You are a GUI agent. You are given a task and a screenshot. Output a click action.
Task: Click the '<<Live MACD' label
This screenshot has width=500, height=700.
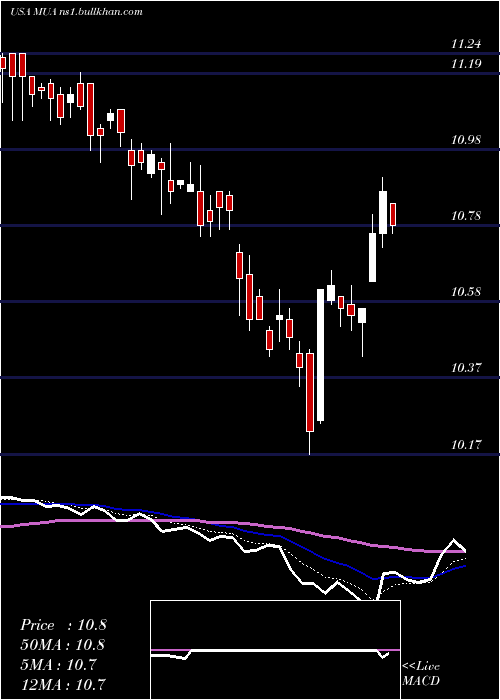[x=421, y=673]
